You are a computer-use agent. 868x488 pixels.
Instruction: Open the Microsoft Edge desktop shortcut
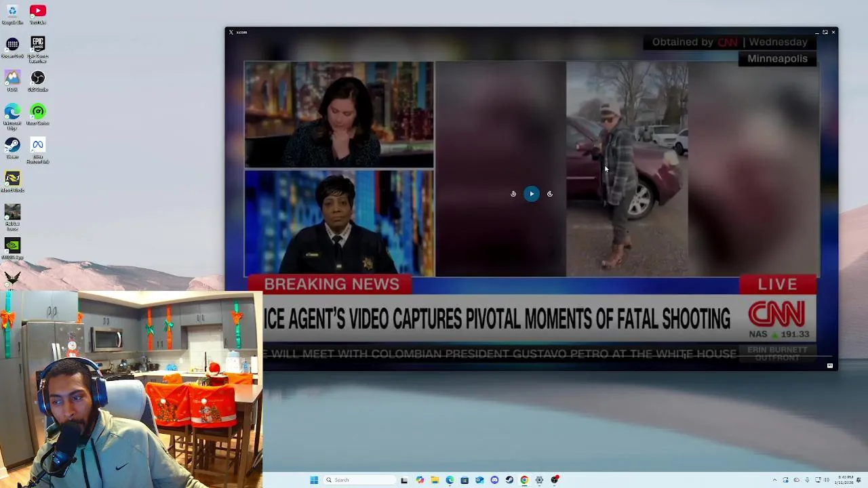(x=12, y=115)
